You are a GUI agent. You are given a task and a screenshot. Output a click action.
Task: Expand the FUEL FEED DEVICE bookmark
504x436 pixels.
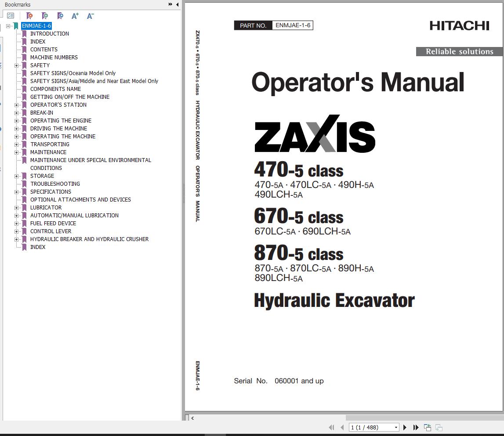(16, 223)
